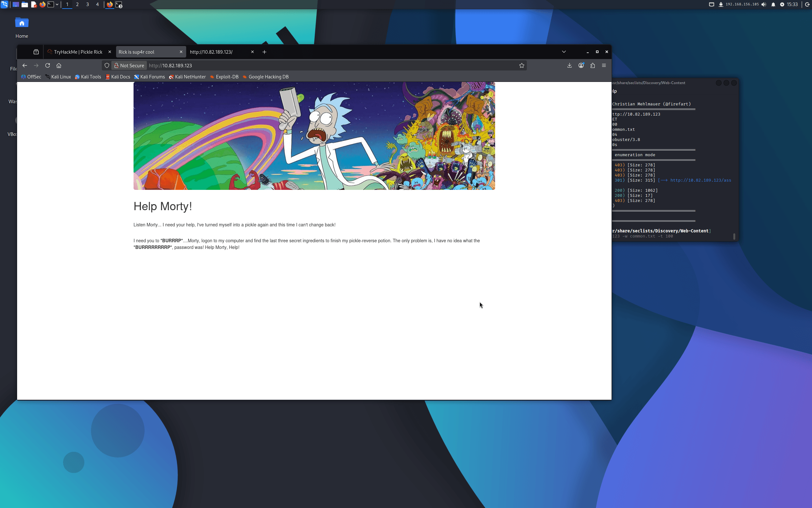812x508 pixels.
Task: Open the Kali applications menu
Action: click(4, 4)
